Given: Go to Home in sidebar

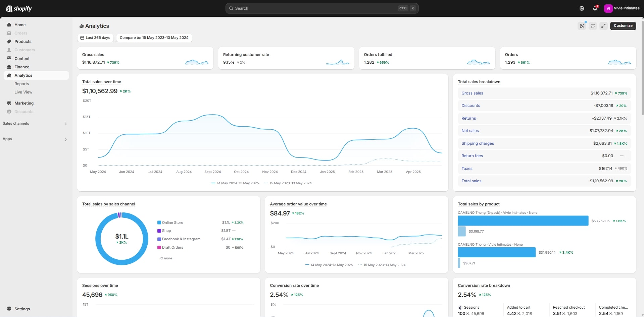Looking at the screenshot, I should click(20, 25).
